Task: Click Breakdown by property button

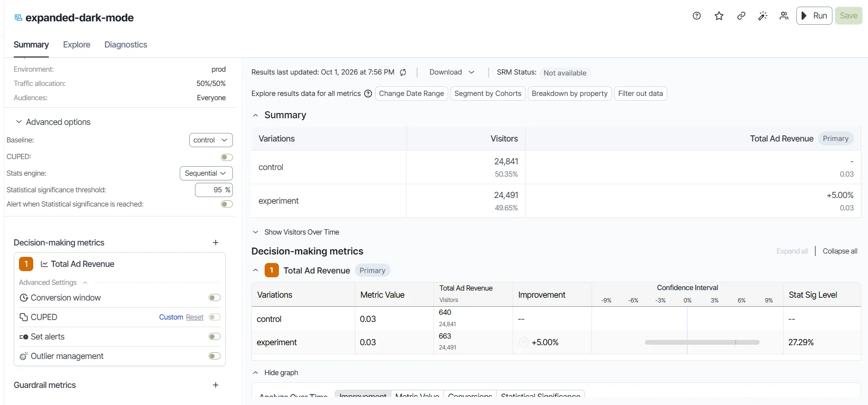Action: pos(570,94)
